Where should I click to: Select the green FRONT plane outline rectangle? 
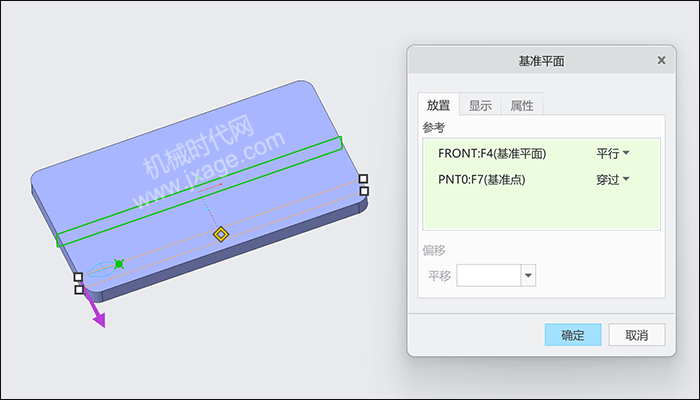(x=199, y=192)
